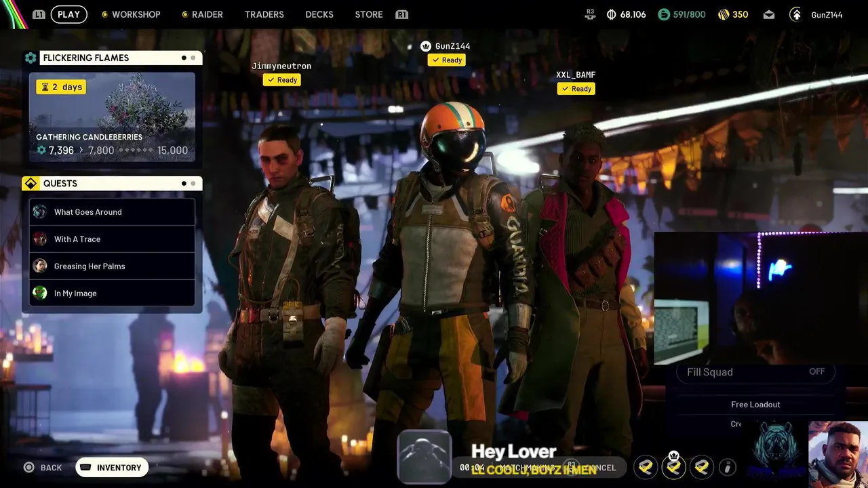Click the L1 previous-tab icon
This screenshot has height=488, width=868.
(x=39, y=14)
